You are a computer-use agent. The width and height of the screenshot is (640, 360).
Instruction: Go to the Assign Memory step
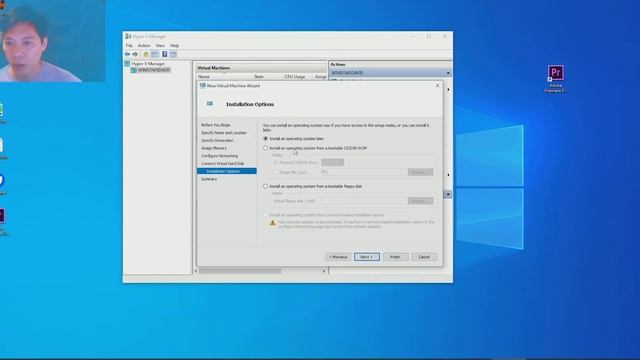(x=214, y=148)
